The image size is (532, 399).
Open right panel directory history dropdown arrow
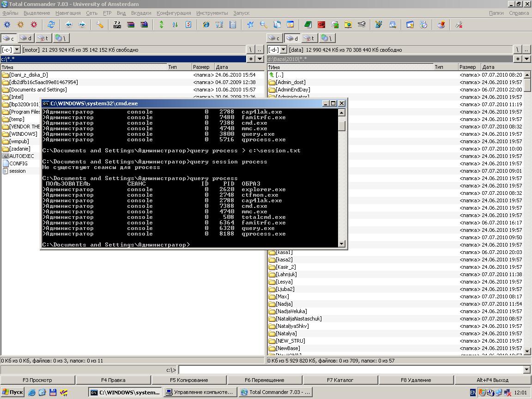pos(526,59)
